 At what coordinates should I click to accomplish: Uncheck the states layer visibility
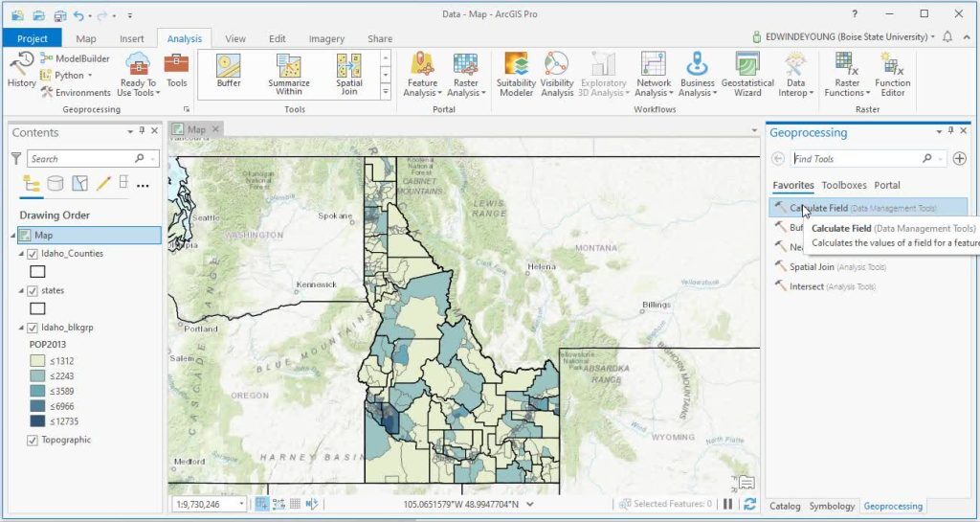(x=33, y=291)
